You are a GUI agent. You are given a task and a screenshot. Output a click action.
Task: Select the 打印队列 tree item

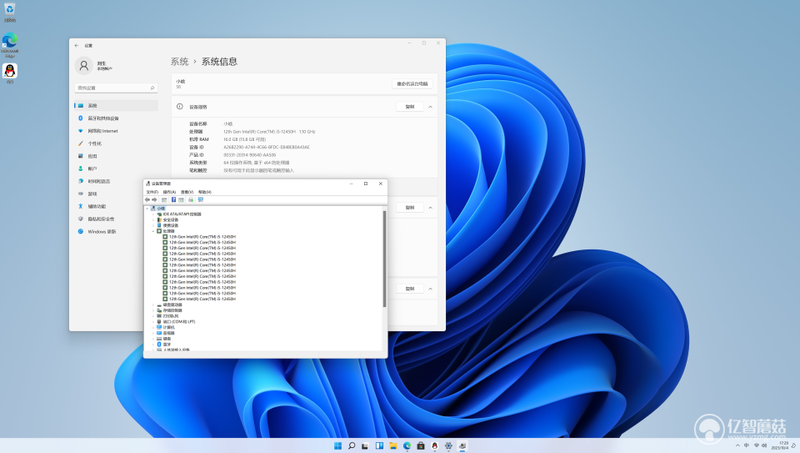click(171, 316)
